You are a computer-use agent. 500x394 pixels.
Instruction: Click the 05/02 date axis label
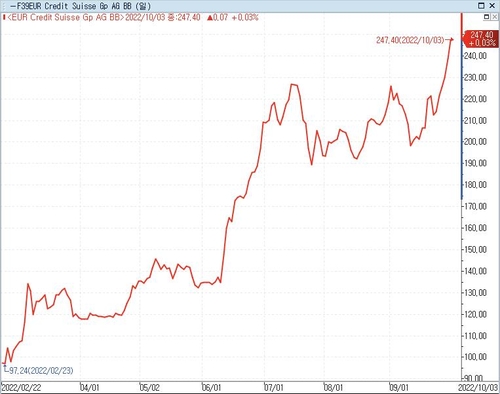click(x=150, y=388)
